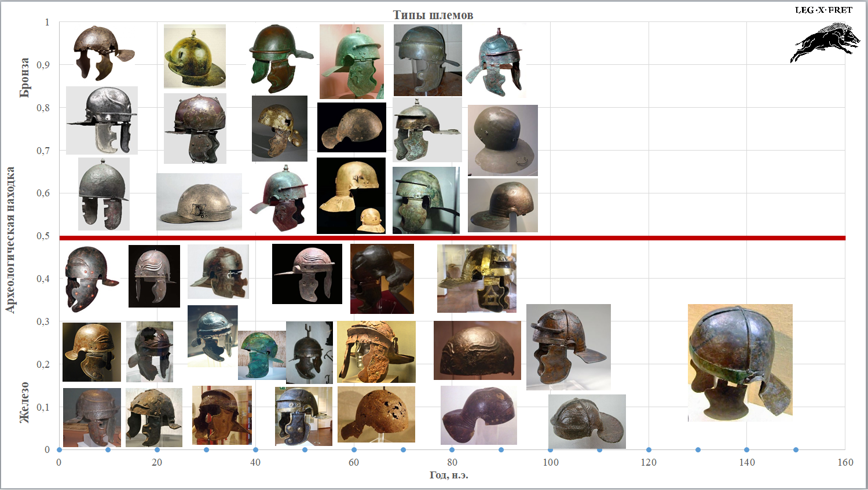
Task: Select the blue data point at year 10
Action: click(108, 450)
